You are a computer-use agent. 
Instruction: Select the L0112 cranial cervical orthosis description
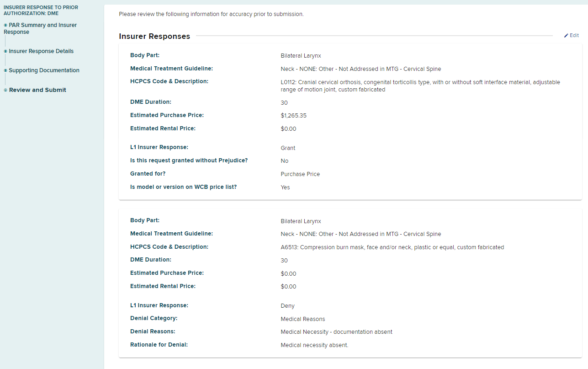tap(420, 86)
